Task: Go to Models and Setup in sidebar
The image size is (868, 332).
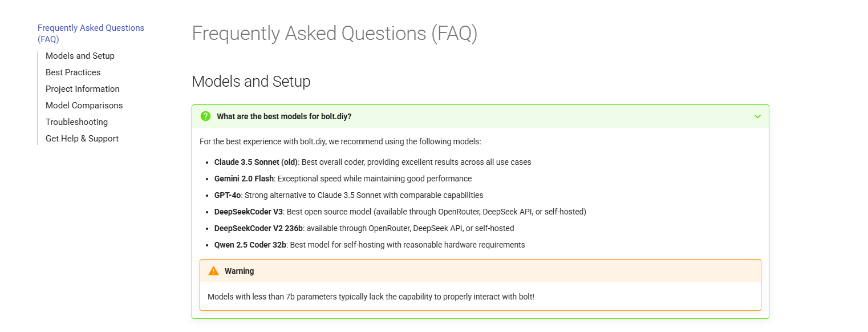Action: 80,56
